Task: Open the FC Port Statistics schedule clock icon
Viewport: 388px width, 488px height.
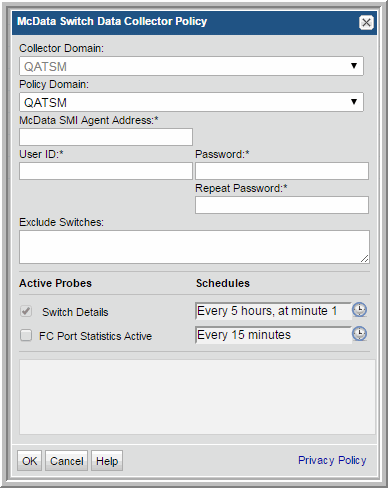Action: click(359, 334)
